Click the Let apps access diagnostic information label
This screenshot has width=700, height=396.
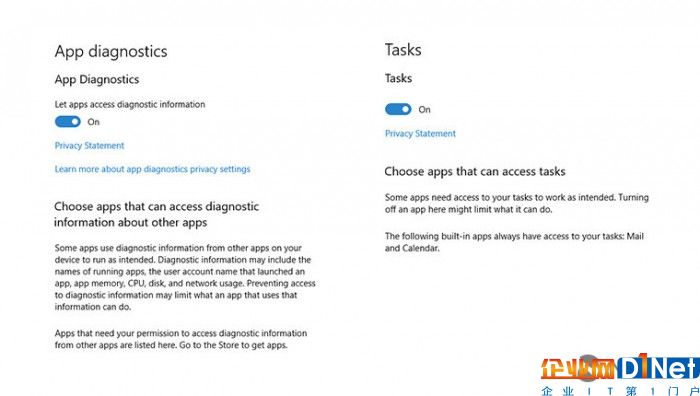click(130, 104)
